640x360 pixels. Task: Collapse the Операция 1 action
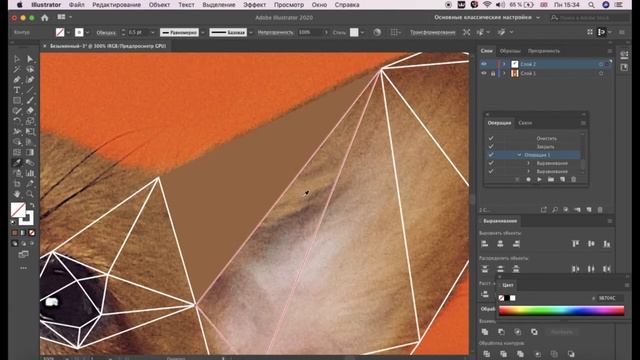(x=519, y=155)
